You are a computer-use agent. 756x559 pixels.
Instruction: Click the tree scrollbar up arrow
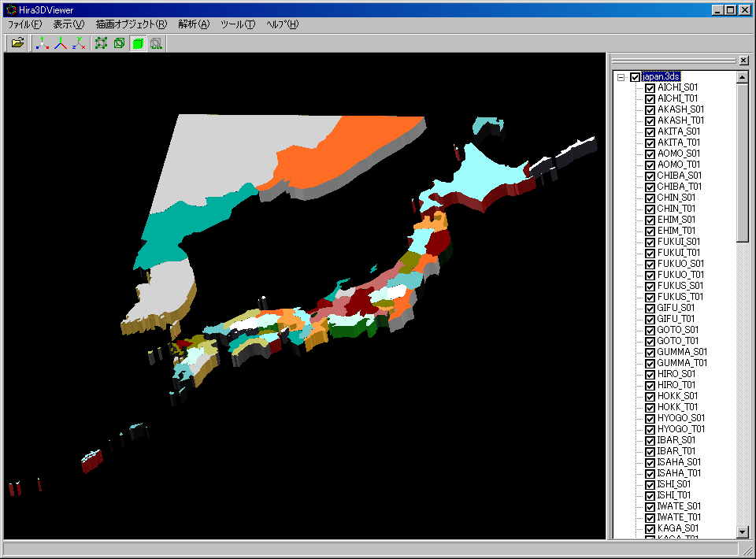(743, 77)
